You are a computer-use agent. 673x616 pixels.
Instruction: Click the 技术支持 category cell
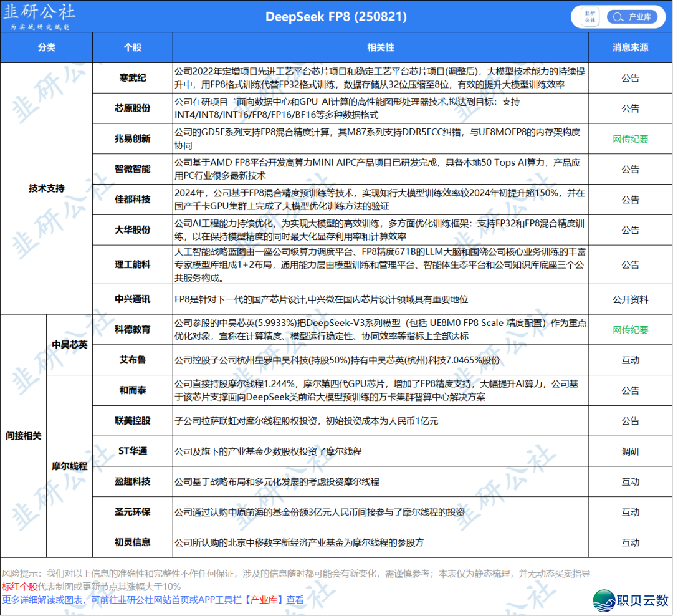46,188
